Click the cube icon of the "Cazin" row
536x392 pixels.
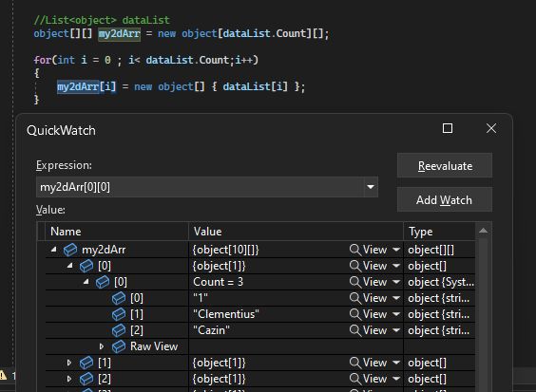coord(119,330)
